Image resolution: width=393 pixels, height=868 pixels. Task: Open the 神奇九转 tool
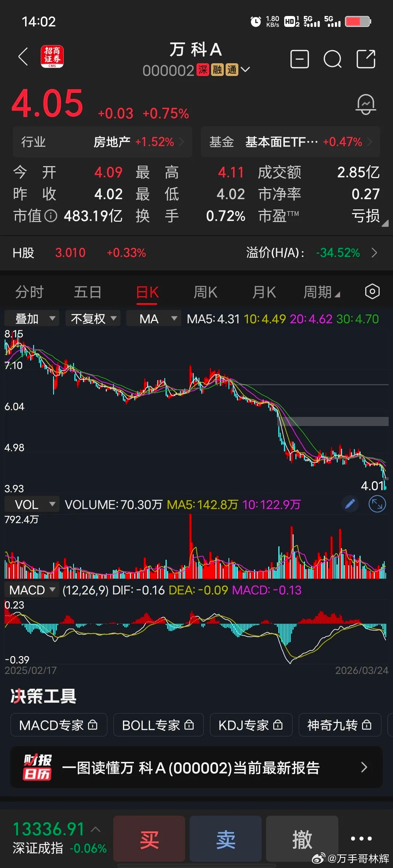tap(340, 725)
